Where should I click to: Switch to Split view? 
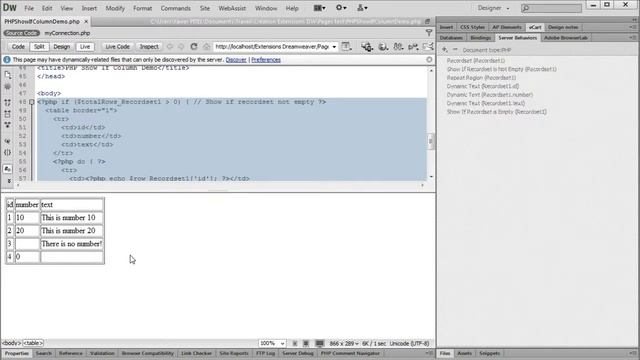pyautogui.click(x=39, y=47)
